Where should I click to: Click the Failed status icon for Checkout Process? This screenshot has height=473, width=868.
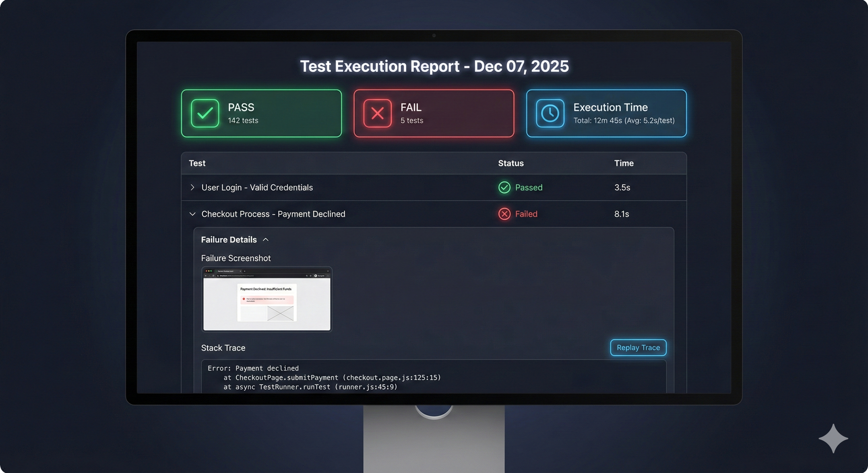[x=504, y=214]
